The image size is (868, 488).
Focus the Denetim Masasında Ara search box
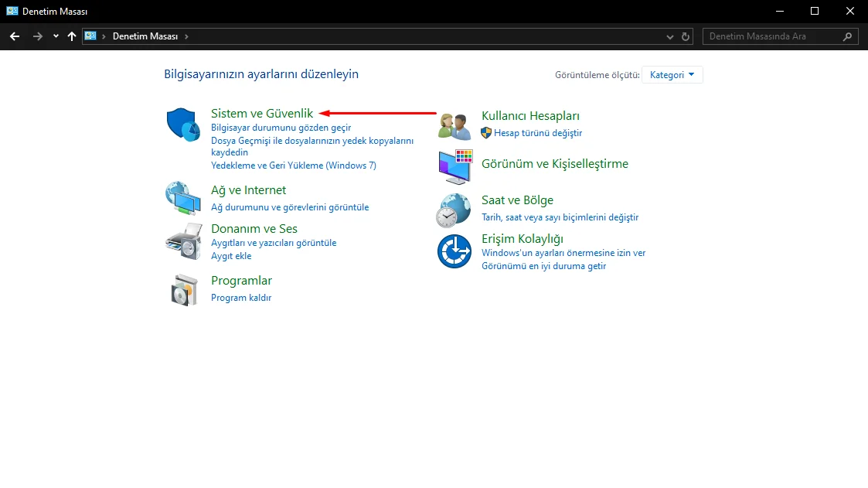pos(780,36)
